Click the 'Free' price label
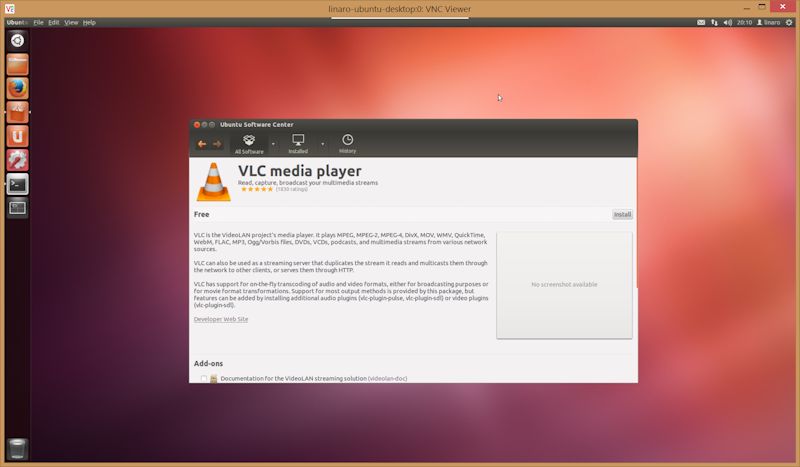Image resolution: width=800 pixels, height=467 pixels. [202, 214]
